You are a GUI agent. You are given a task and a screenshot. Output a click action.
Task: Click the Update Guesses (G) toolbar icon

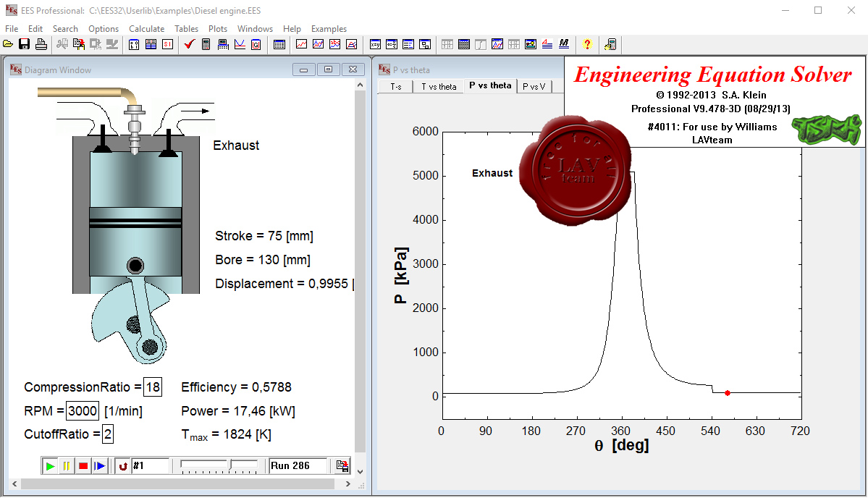click(256, 44)
